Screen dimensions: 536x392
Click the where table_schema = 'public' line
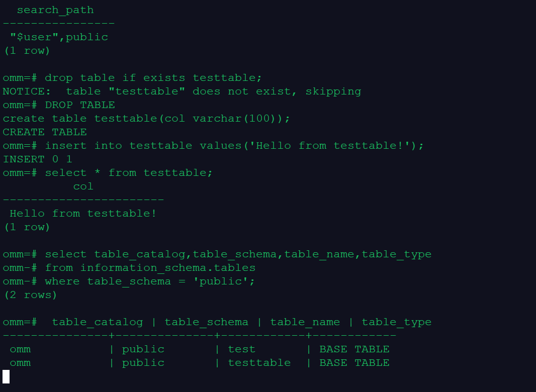[x=150, y=281]
